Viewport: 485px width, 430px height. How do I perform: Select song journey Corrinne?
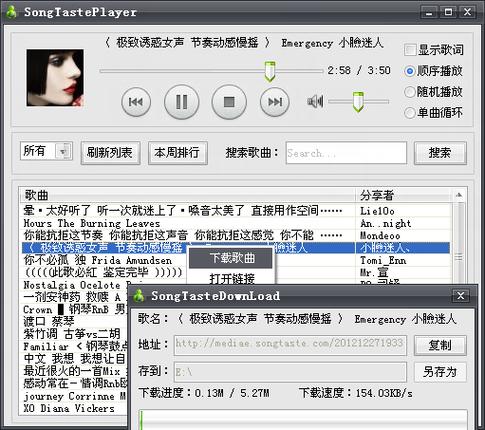[x=75, y=396]
